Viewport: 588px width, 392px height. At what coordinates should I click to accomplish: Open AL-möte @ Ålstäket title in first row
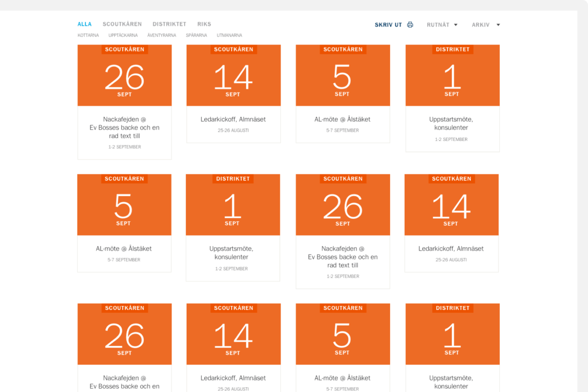343,119
